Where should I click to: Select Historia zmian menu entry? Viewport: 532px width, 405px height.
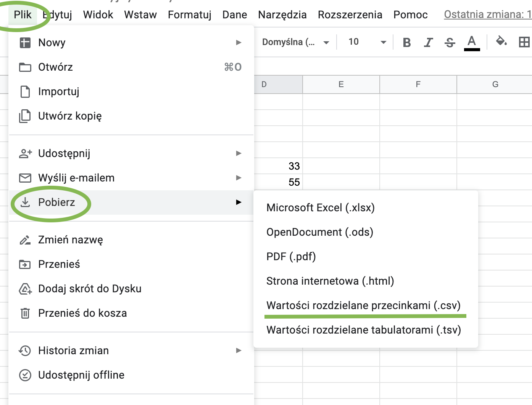[73, 351]
